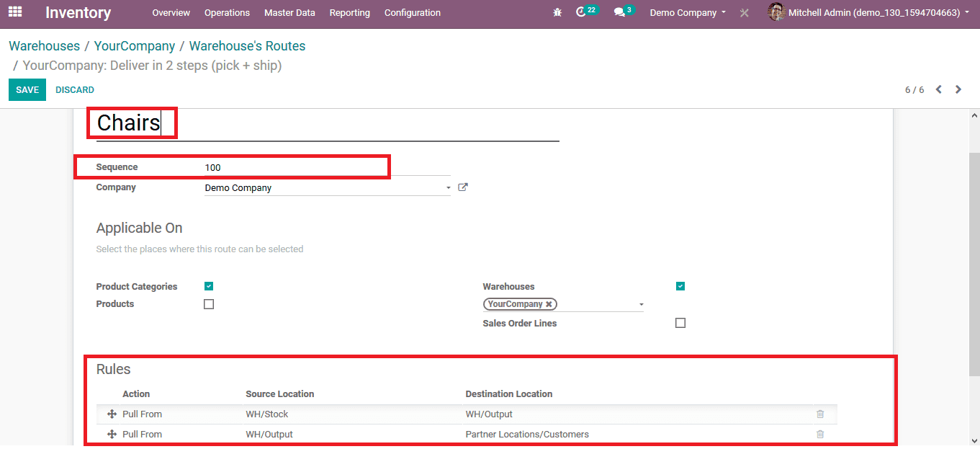980x449 pixels.
Task: Delete the rule going to Partner Locations/Customers
Action: coord(820,435)
